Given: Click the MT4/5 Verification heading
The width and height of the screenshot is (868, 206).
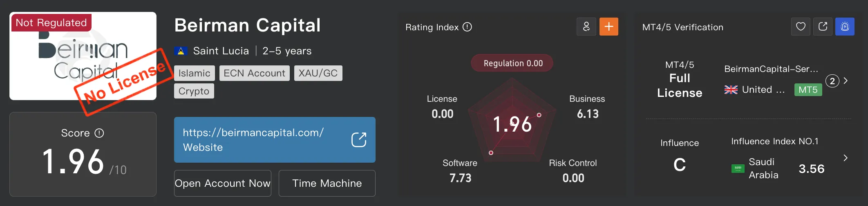Looking at the screenshot, I should click(683, 27).
